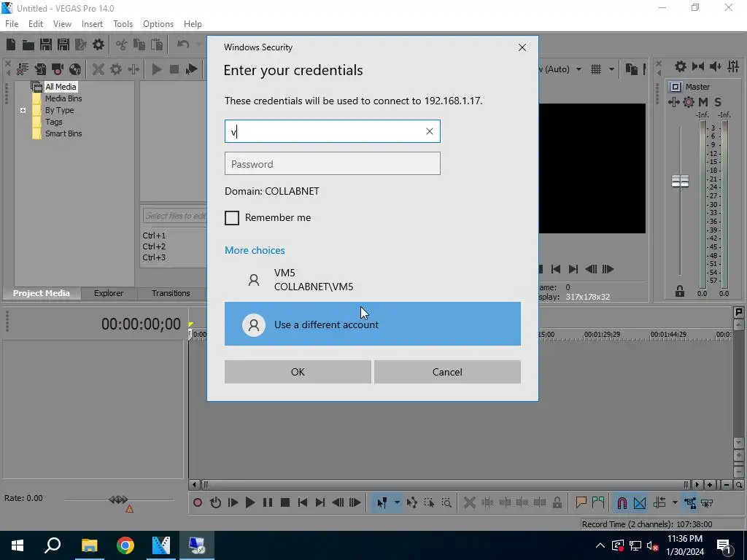Screen dimensions: 747x560
Task: Open the preview quality (Auto) dropdown
Action: pyautogui.click(x=578, y=69)
